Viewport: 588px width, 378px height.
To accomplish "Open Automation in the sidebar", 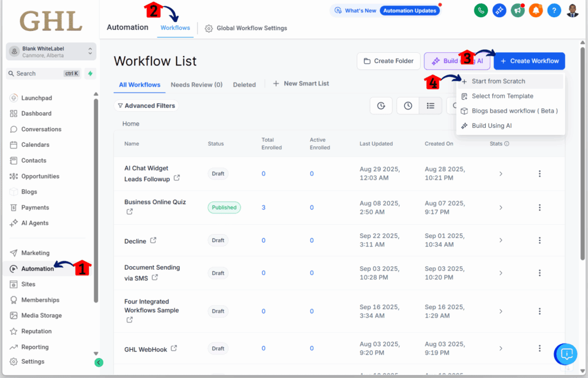I will click(x=37, y=268).
